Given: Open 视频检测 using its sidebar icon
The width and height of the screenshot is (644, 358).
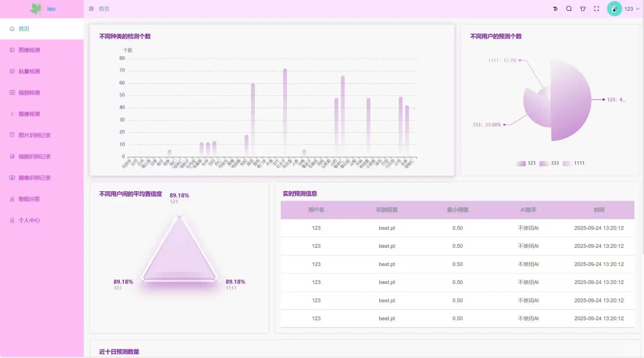Looking at the screenshot, I should (12, 92).
